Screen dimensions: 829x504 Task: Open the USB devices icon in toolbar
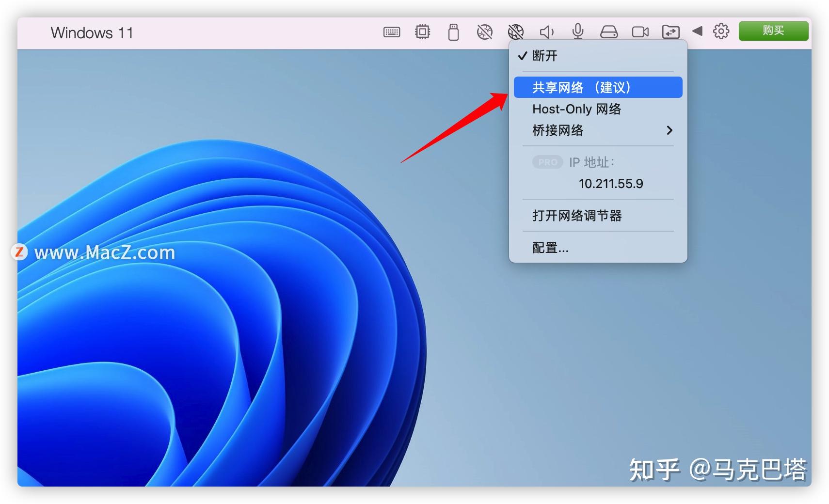click(x=454, y=31)
